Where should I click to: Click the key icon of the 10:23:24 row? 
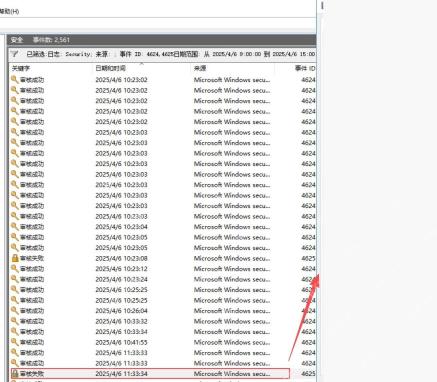[x=14, y=279]
